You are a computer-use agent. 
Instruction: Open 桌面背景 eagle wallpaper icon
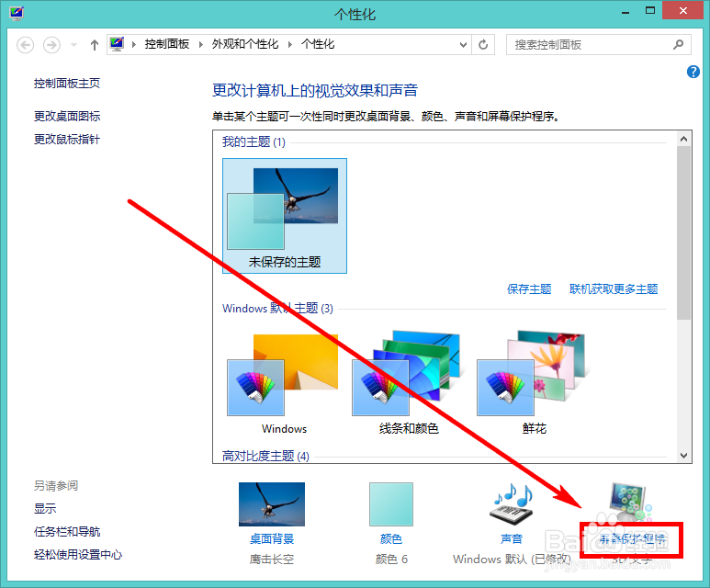pyautogui.click(x=272, y=504)
